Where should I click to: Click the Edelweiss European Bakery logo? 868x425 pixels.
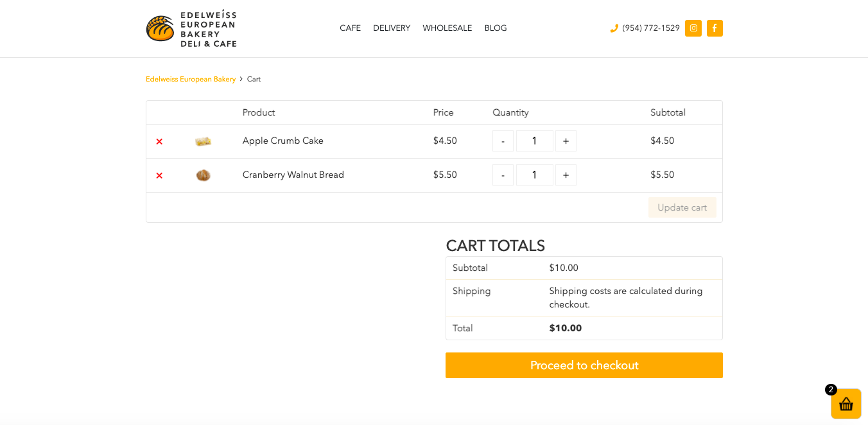[x=191, y=28]
